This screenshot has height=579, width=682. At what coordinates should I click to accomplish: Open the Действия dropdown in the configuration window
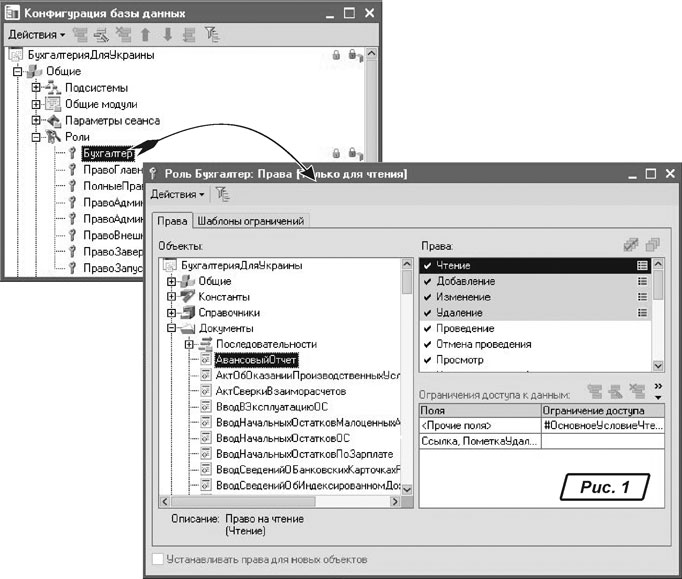[x=36, y=35]
